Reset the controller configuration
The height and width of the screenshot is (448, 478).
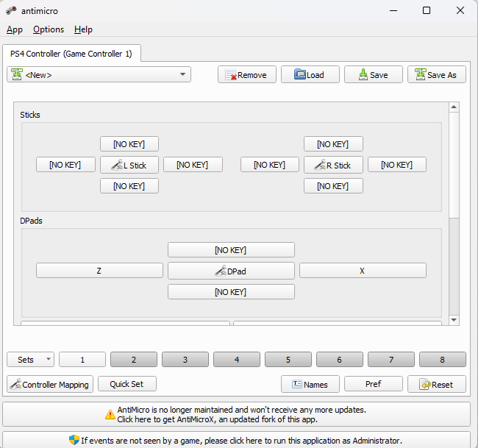tap(437, 384)
